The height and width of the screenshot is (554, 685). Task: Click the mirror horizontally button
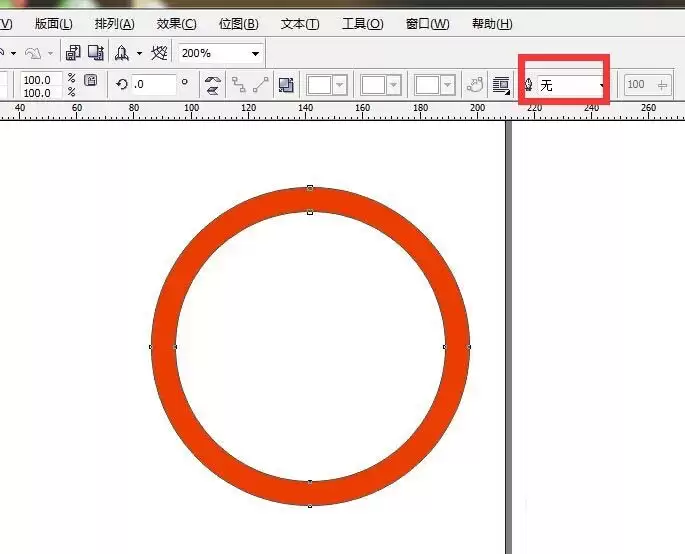click(212, 79)
